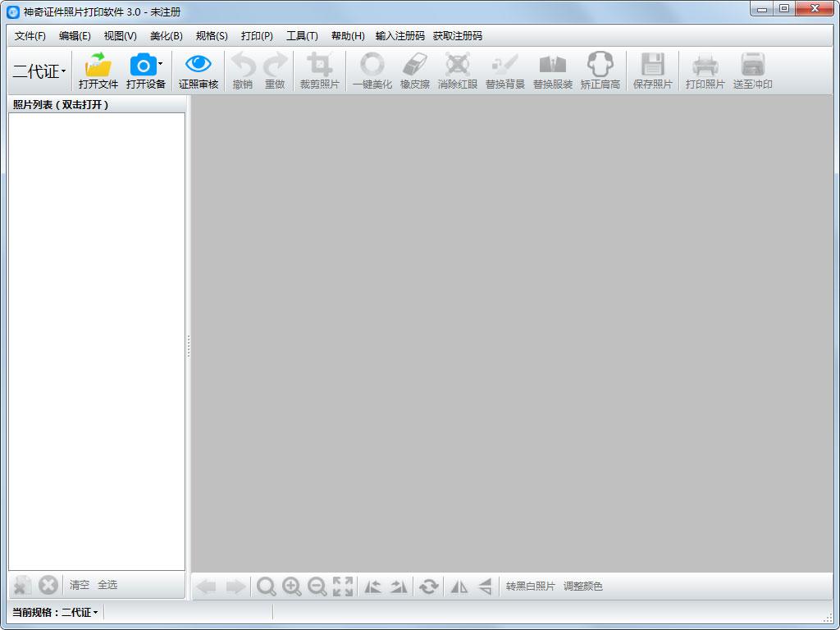
Task: Open the 美化(B) menu
Action: [166, 36]
